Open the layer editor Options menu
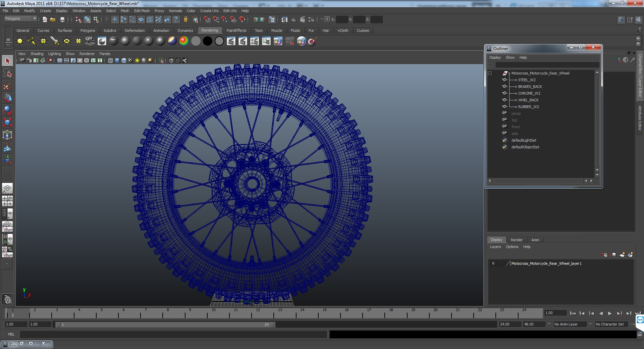 pyautogui.click(x=512, y=247)
